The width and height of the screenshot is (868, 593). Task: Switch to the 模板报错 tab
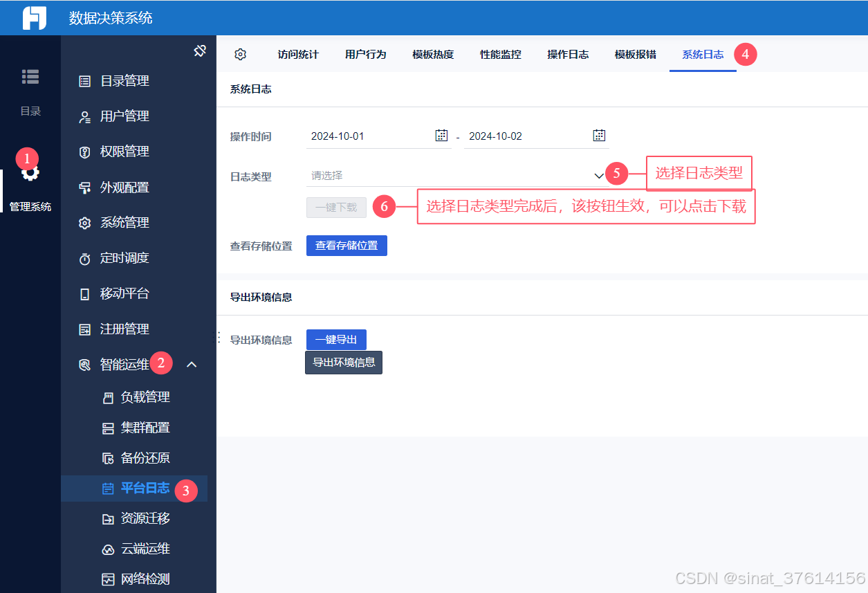tap(636, 54)
